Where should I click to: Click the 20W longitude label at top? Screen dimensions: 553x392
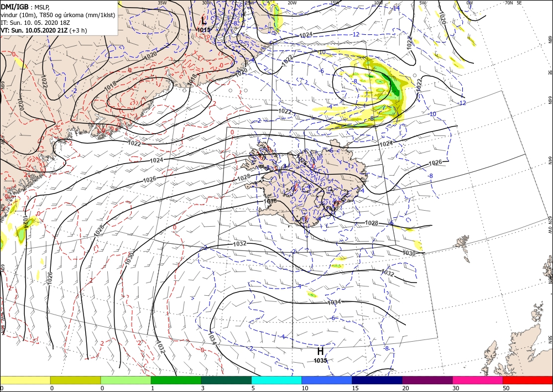[x=292, y=3]
